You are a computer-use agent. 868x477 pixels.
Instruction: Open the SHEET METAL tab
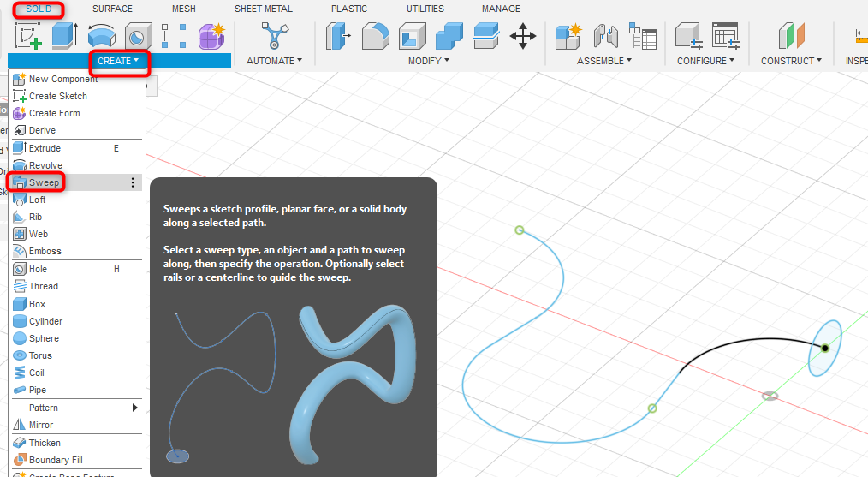click(264, 9)
